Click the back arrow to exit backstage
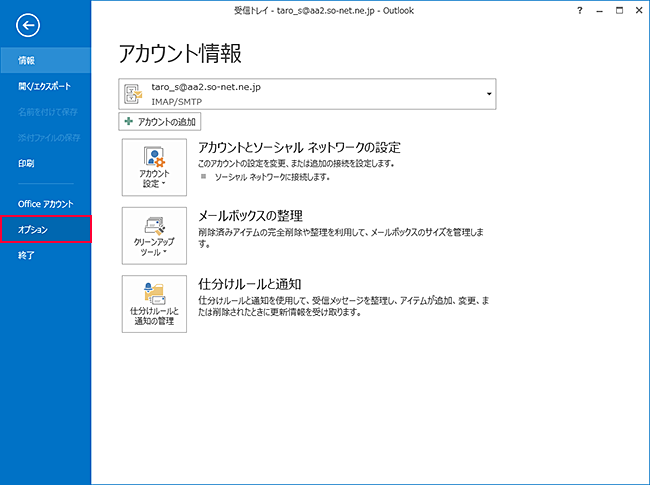 (24, 25)
